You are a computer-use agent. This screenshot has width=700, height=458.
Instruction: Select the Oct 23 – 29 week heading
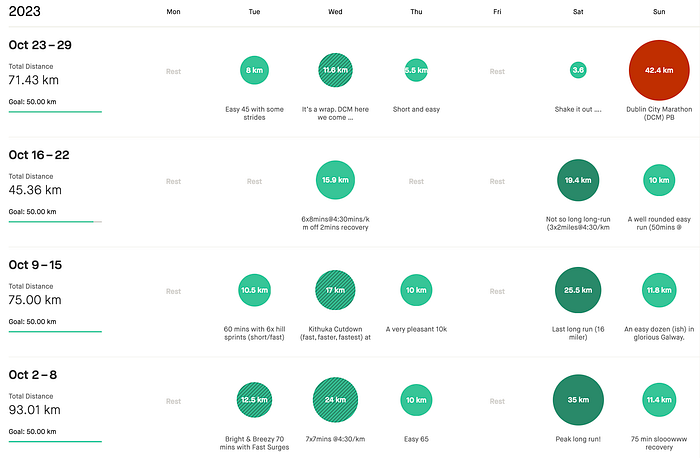tap(40, 45)
